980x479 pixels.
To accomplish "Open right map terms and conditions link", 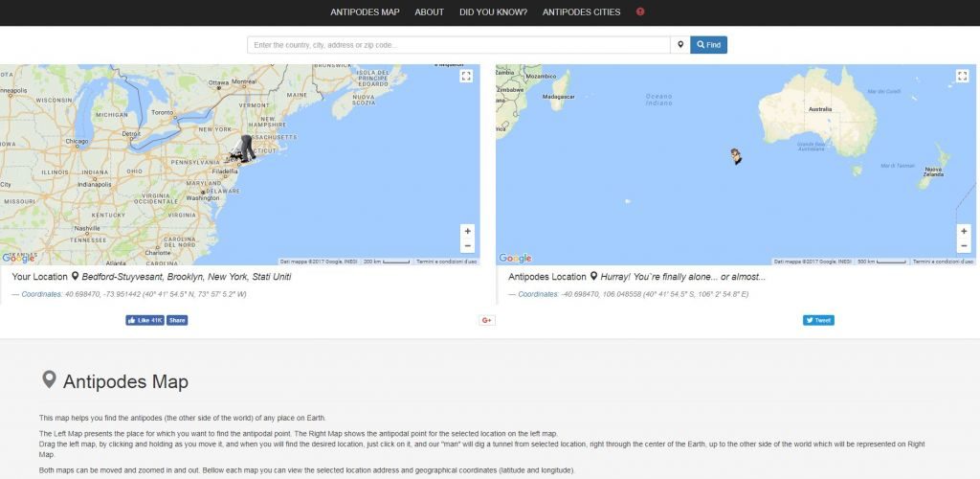I will point(943,262).
